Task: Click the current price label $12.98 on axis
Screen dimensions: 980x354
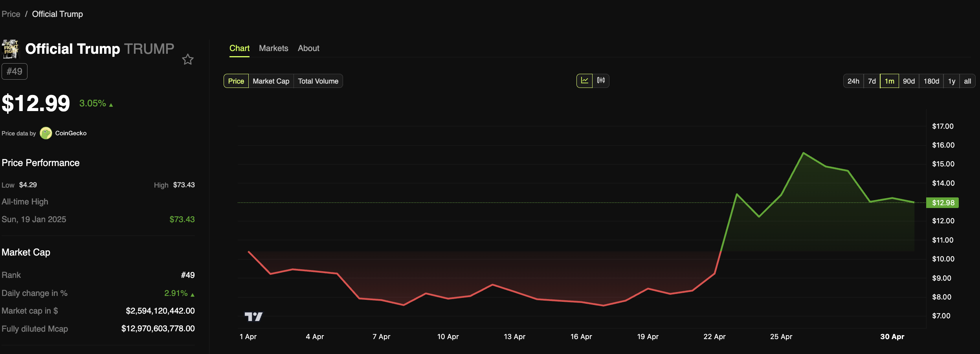Action: (943, 203)
